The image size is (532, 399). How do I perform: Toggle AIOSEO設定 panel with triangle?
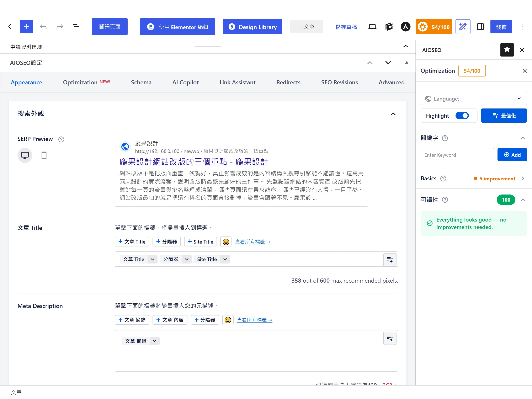tap(406, 63)
